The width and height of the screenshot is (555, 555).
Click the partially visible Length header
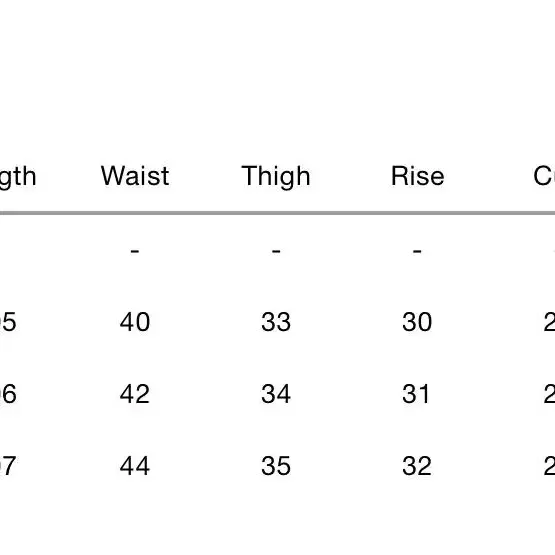click(x=18, y=177)
